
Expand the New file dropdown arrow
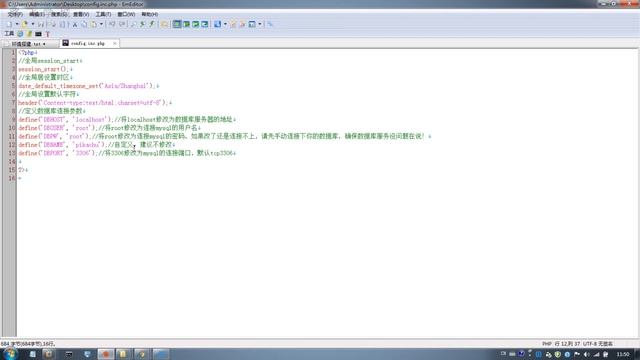click(x=17, y=24)
